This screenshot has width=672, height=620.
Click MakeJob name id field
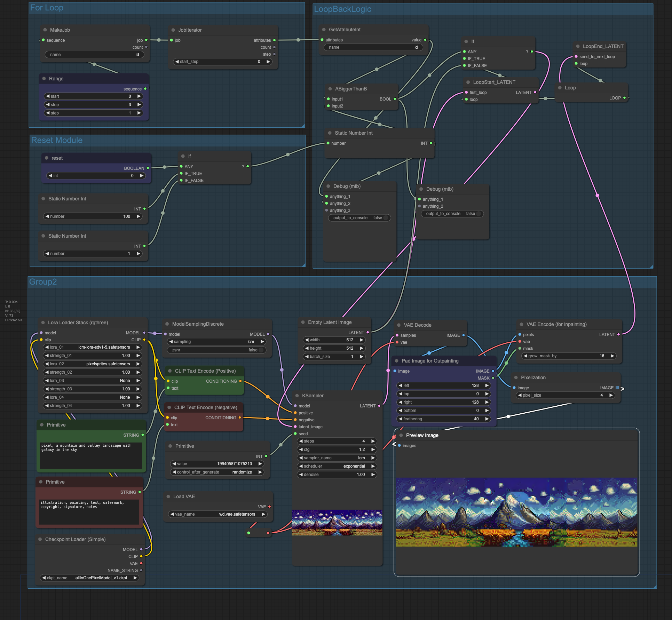tap(94, 55)
